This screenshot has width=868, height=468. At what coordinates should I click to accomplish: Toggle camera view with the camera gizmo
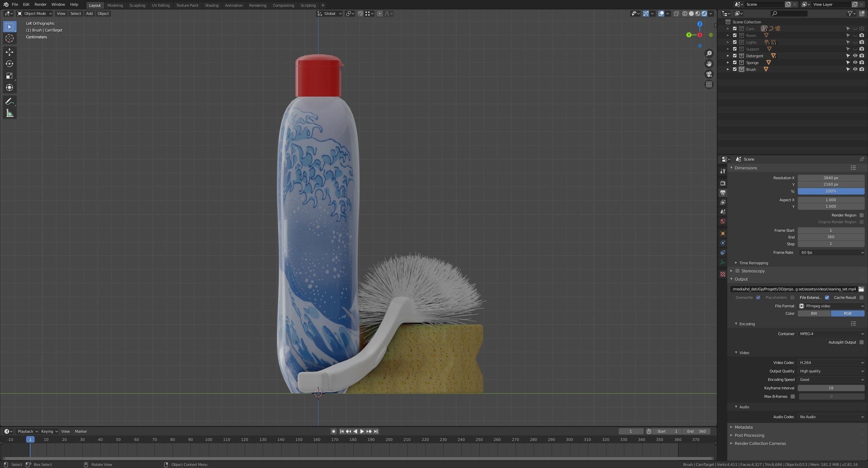click(709, 74)
